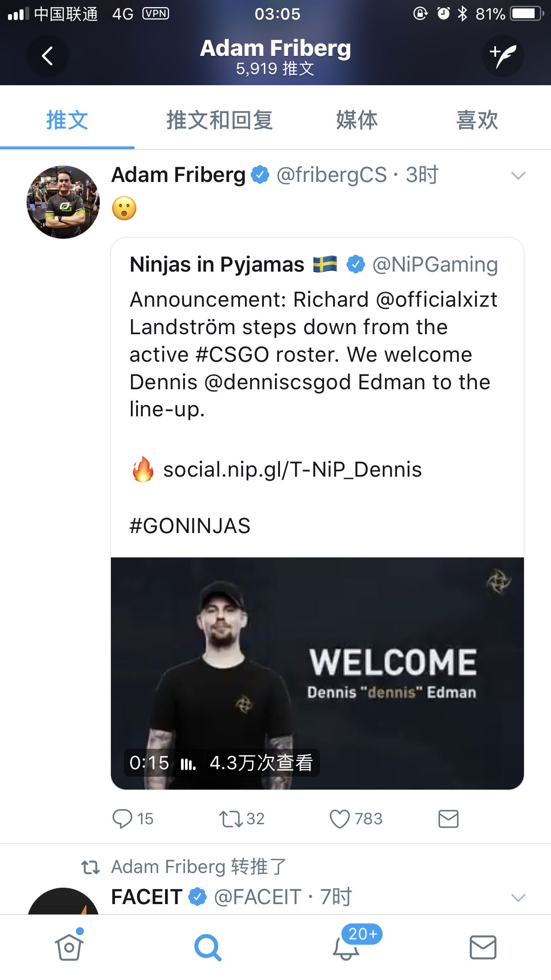Switch to the 喜欢 tab
This screenshot has width=551, height=980.
tap(477, 120)
